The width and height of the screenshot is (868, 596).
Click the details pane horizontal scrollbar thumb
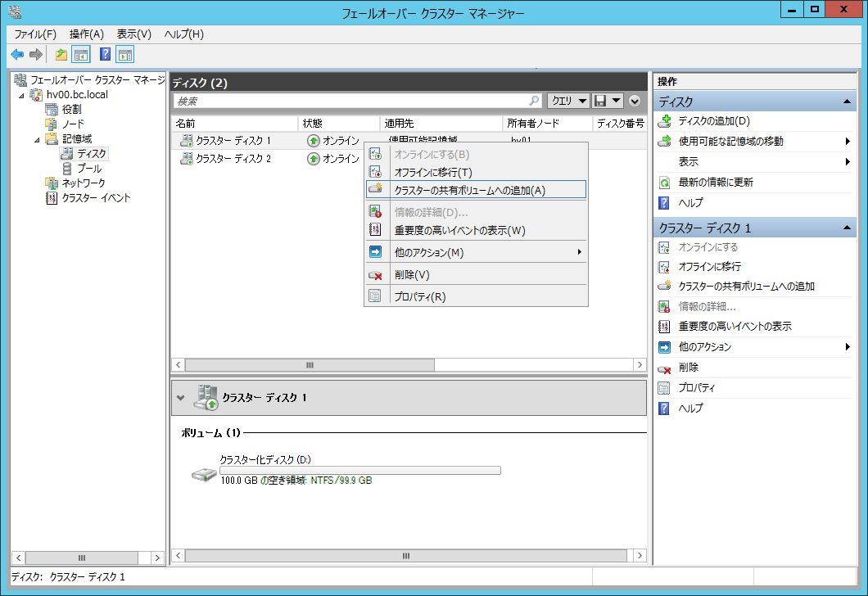click(x=406, y=555)
